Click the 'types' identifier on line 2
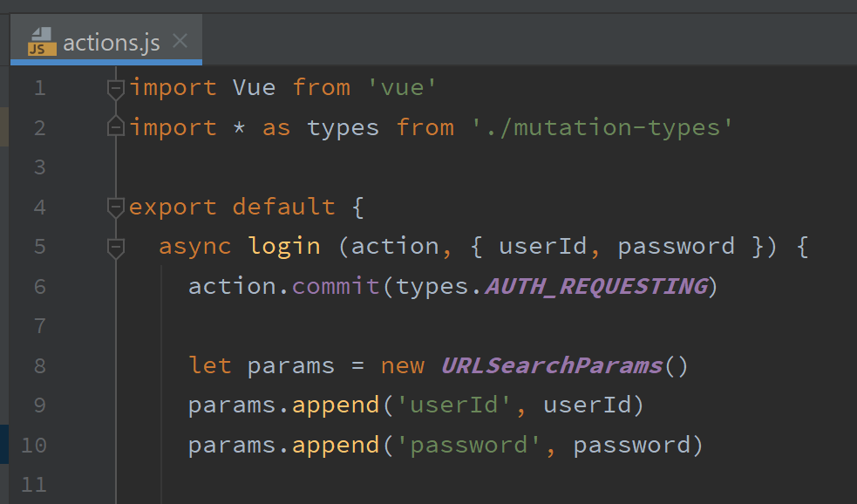857x504 pixels. 343,128
